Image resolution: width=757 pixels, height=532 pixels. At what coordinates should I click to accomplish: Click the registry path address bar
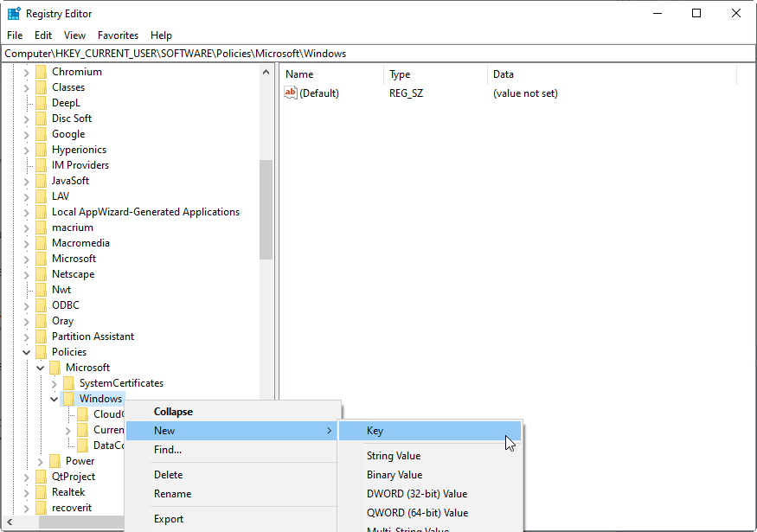click(x=379, y=54)
